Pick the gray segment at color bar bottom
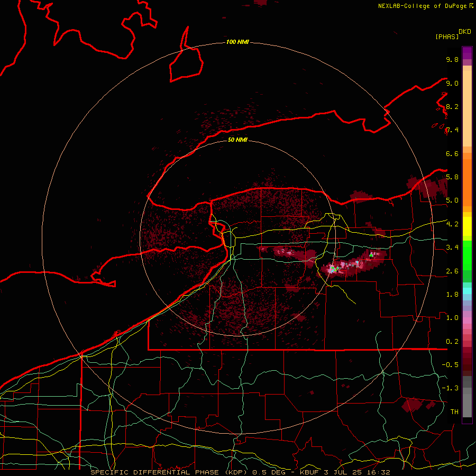 [x=467, y=405]
